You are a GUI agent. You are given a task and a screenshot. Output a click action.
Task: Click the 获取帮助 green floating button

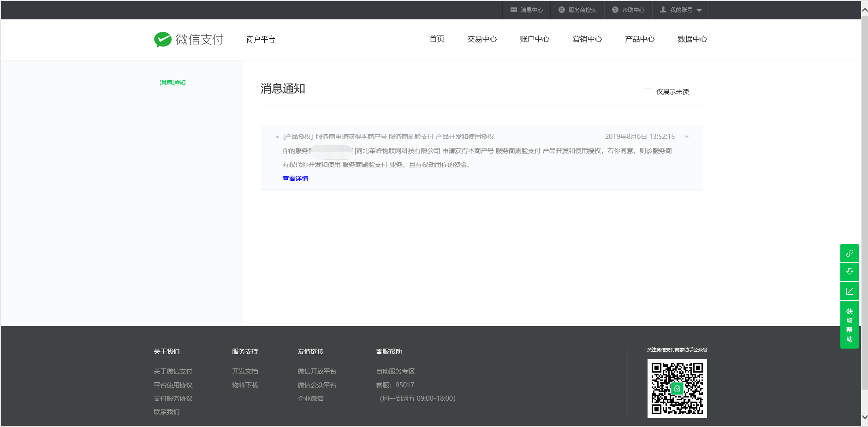pos(849,325)
